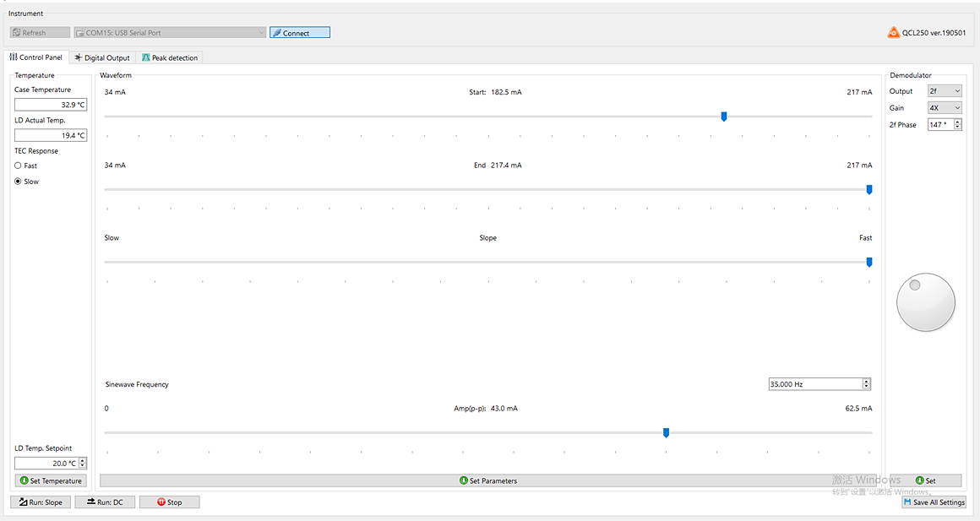The height and width of the screenshot is (521, 980).
Task: Click the round phase dial knob
Action: coord(925,302)
